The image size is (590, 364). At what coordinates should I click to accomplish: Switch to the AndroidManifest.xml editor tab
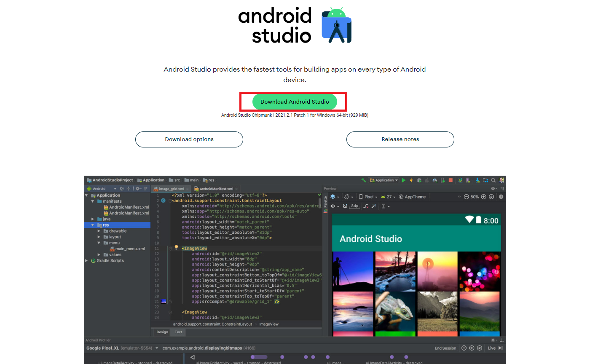coord(216,189)
